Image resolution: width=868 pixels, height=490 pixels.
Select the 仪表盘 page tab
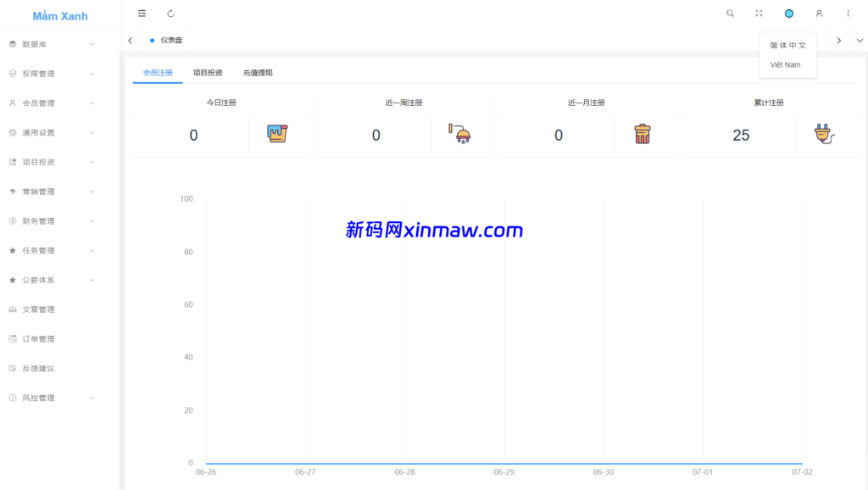[x=166, y=41]
